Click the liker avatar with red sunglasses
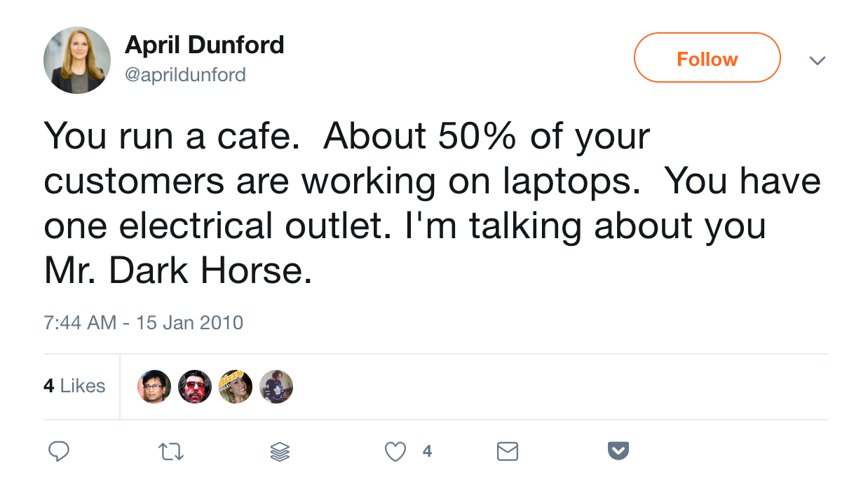 [x=195, y=387]
